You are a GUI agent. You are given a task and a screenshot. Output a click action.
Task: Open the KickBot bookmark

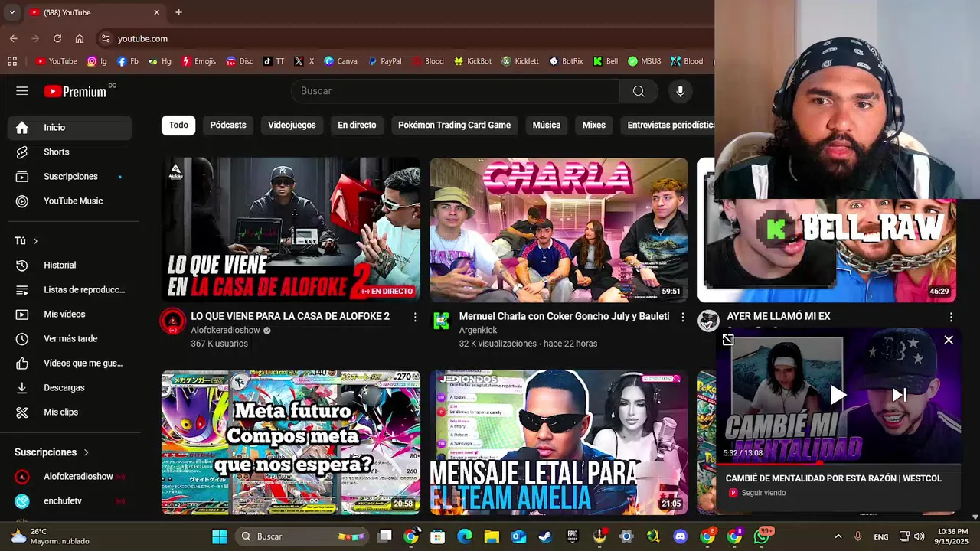pos(473,61)
